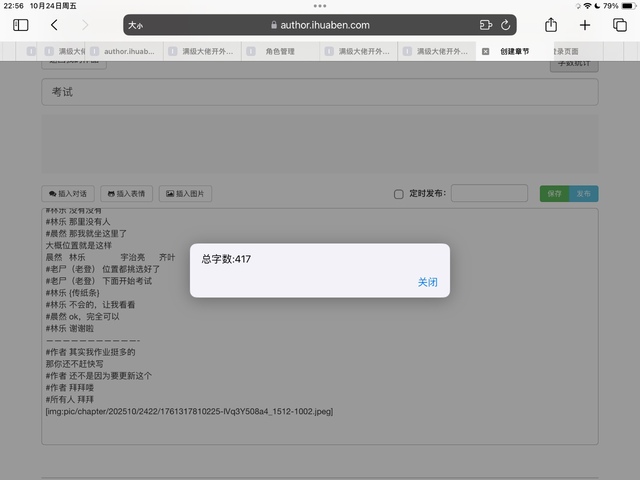Go back to previous page

(x=54, y=25)
